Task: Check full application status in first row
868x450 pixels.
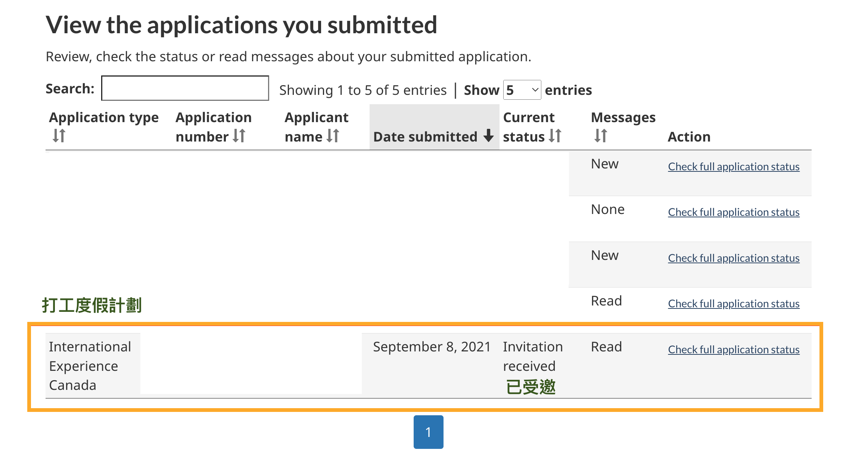Action: tap(734, 167)
